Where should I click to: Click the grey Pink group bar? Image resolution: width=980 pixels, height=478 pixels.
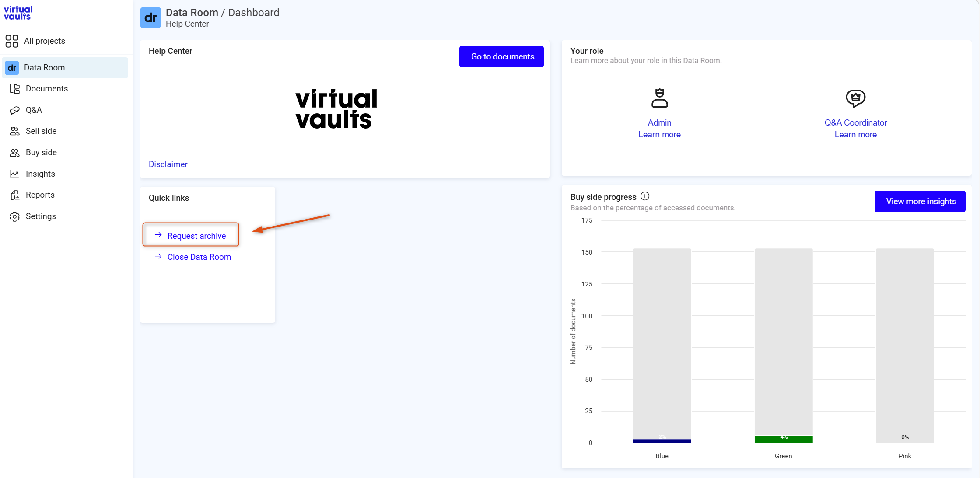(x=905, y=345)
